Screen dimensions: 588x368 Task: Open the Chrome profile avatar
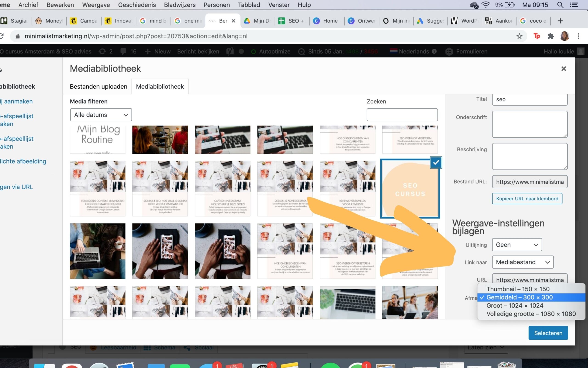565,36
